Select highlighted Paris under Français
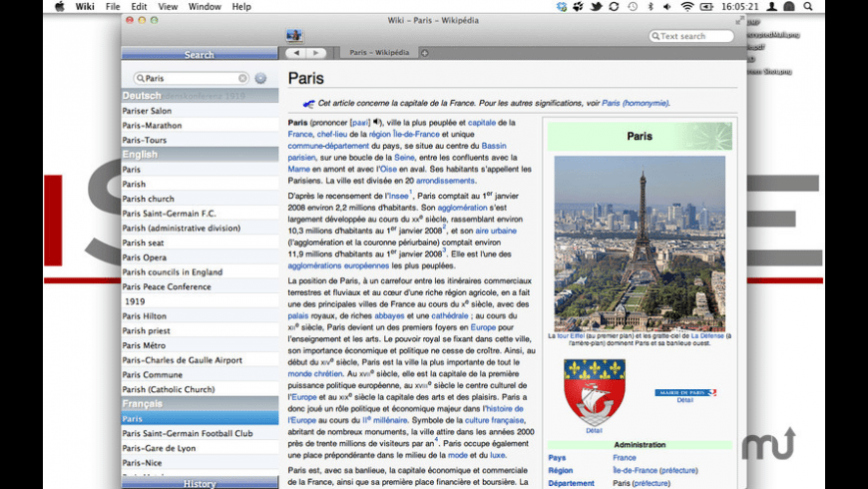The width and height of the screenshot is (868, 489). click(x=200, y=419)
